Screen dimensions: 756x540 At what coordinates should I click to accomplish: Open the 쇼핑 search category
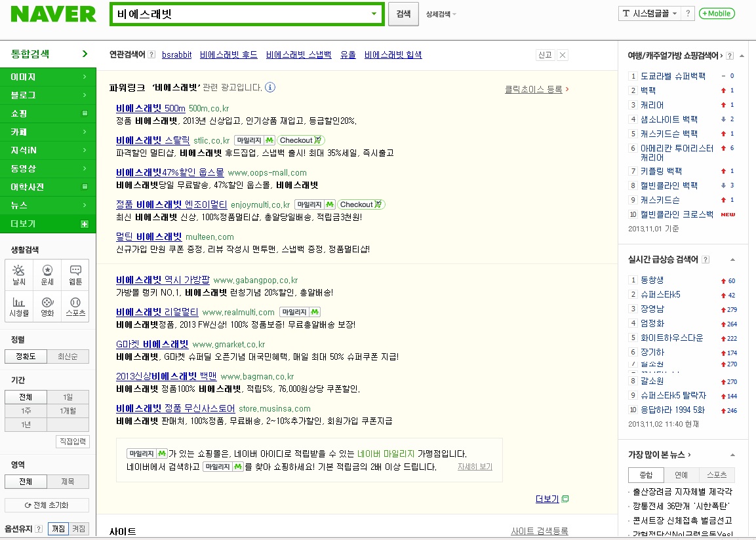(49, 113)
